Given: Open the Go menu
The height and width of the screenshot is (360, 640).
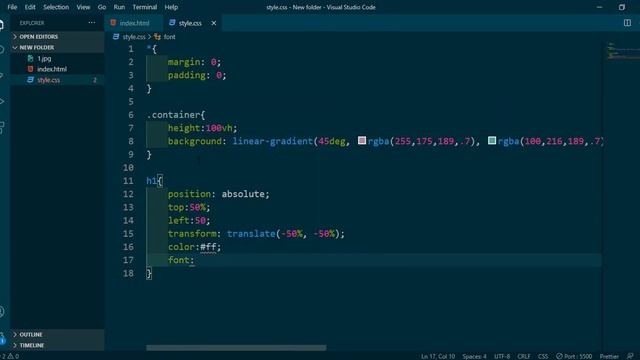Looking at the screenshot, I should coord(102,7).
